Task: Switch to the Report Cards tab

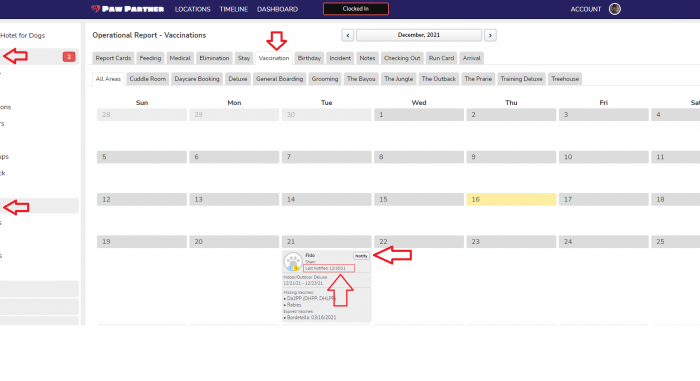Action: tap(113, 58)
